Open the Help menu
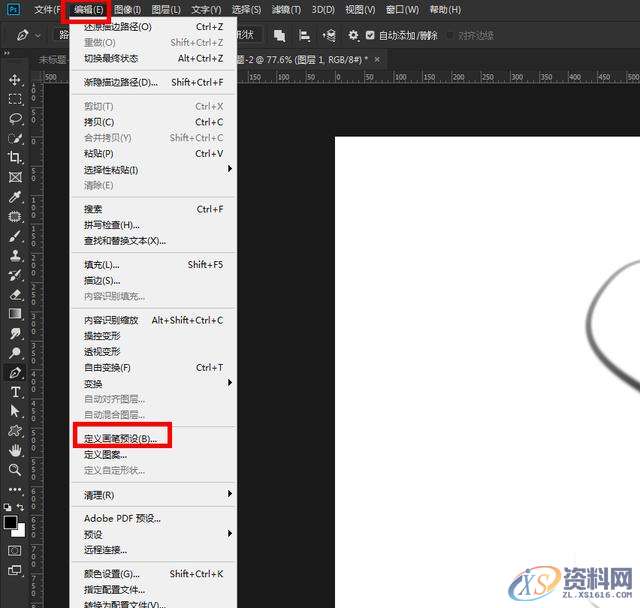640x608 pixels. coord(445,9)
